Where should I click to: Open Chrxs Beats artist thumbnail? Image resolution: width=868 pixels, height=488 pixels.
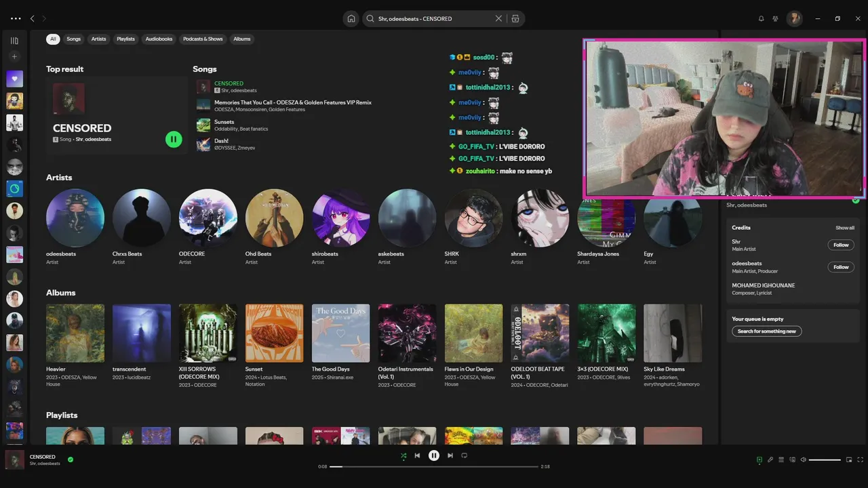(x=142, y=218)
